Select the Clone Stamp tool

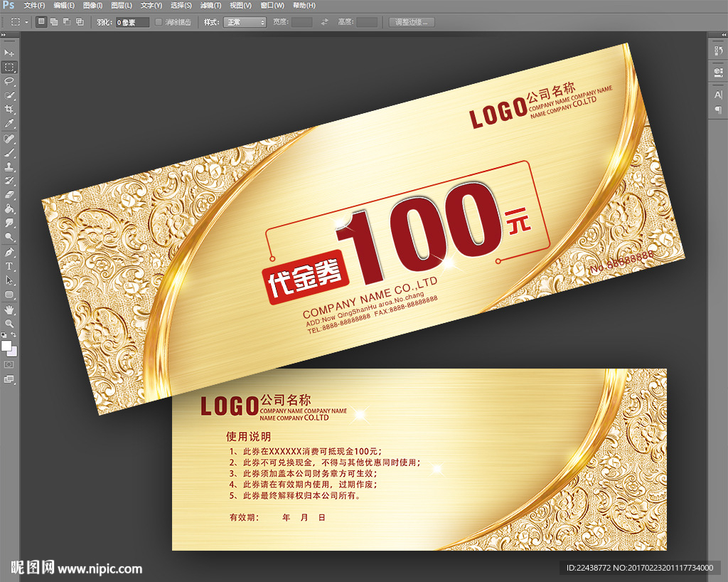click(x=9, y=166)
